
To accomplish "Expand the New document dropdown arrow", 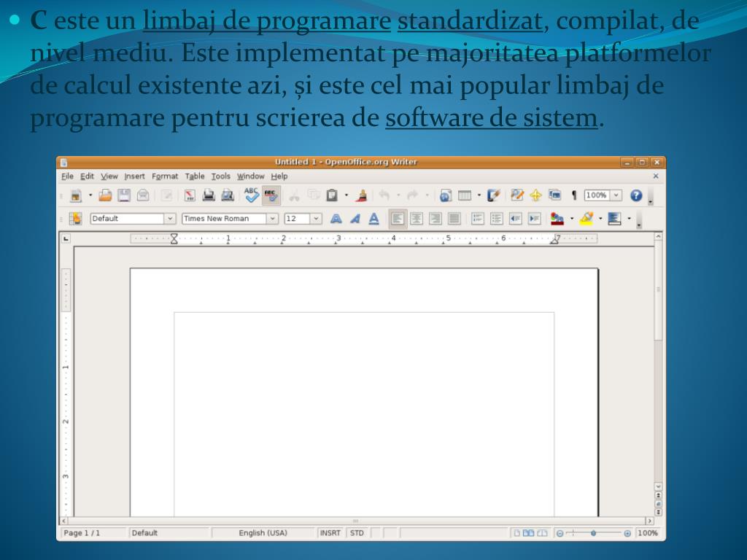I will pos(90,195).
